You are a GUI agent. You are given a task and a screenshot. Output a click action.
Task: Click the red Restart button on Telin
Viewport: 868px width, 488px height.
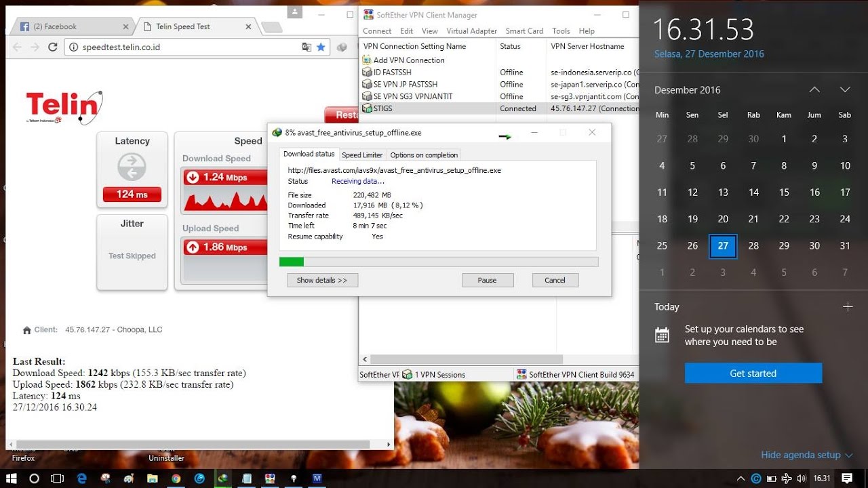tap(342, 115)
